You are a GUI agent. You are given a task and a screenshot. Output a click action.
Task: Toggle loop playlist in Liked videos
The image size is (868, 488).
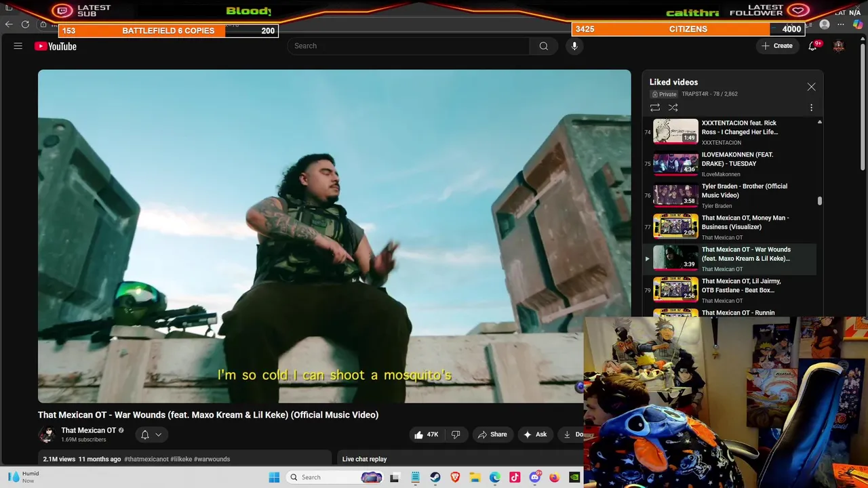click(655, 108)
